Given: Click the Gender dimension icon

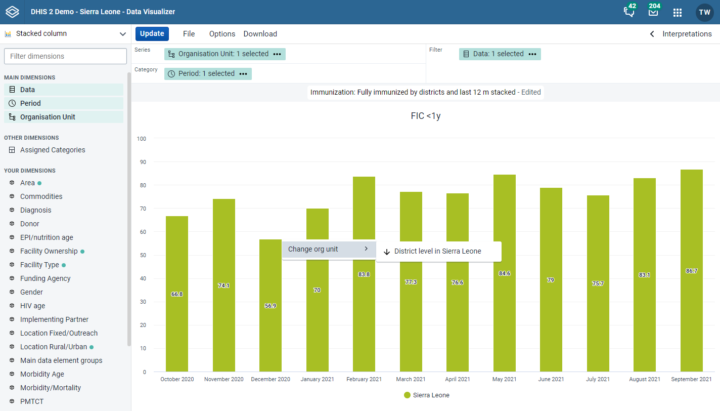Looking at the screenshot, I should (12, 292).
